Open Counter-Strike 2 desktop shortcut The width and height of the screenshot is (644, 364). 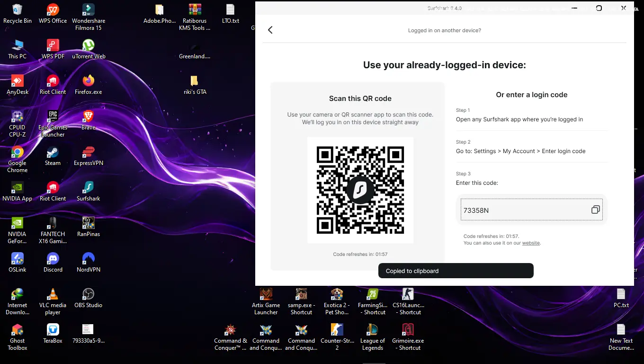point(337,337)
